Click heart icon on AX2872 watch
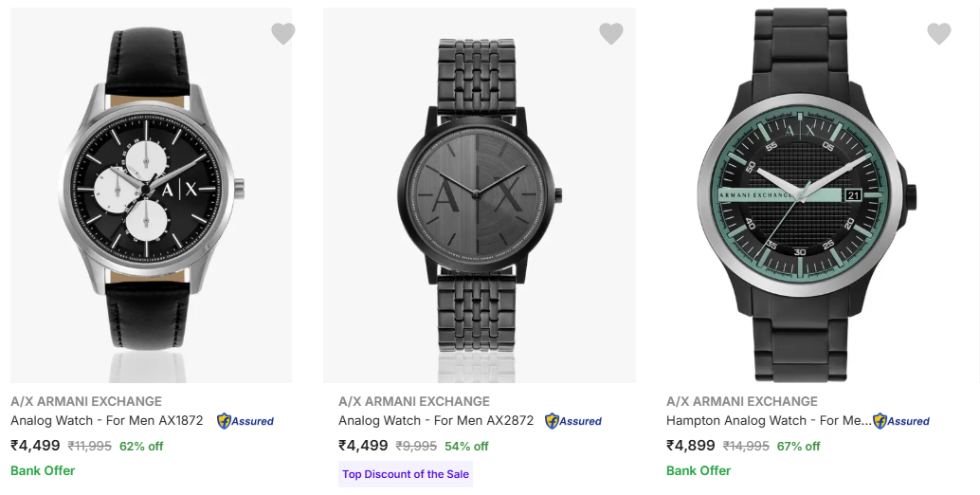This screenshot has width=980, height=495. [x=611, y=34]
